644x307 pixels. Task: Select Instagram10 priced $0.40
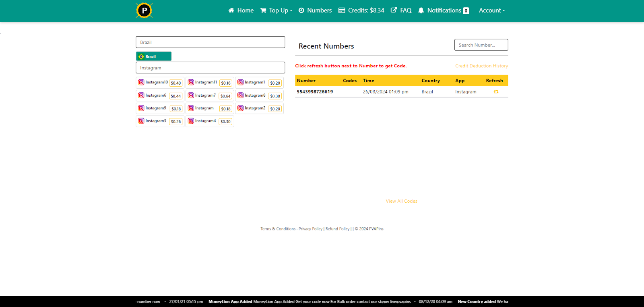point(160,83)
